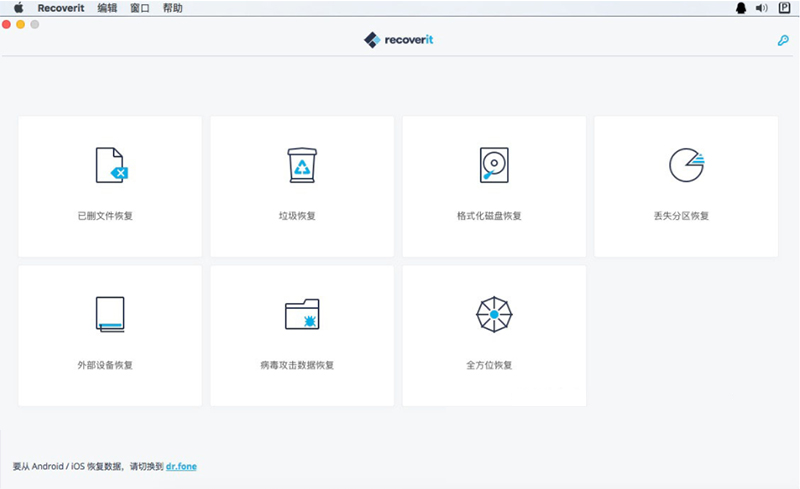This screenshot has width=800, height=489.
Task: Click the all-around recovery wheel icon
Action: [x=494, y=314]
